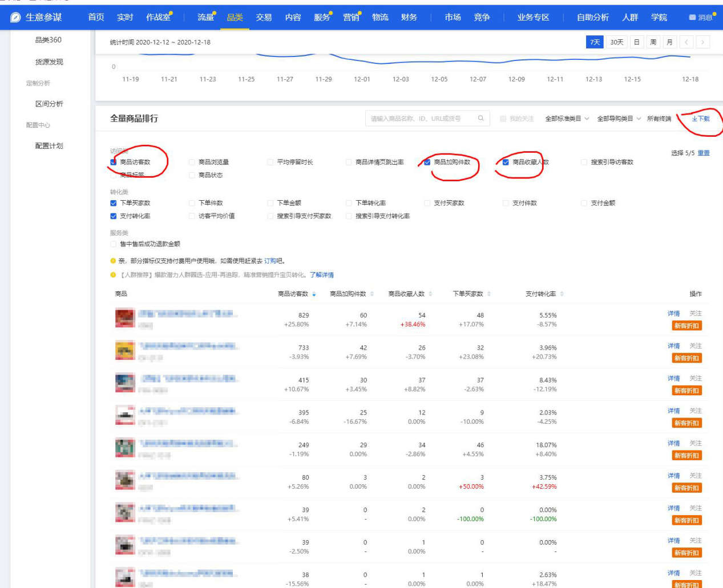The height and width of the screenshot is (588, 723).
Task: Open thumbnail of product with 733 visitors
Action: click(x=125, y=351)
